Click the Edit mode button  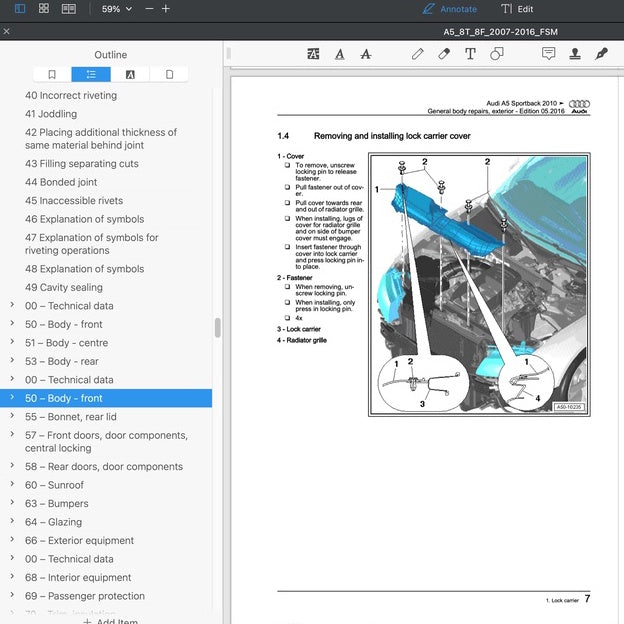[517, 9]
